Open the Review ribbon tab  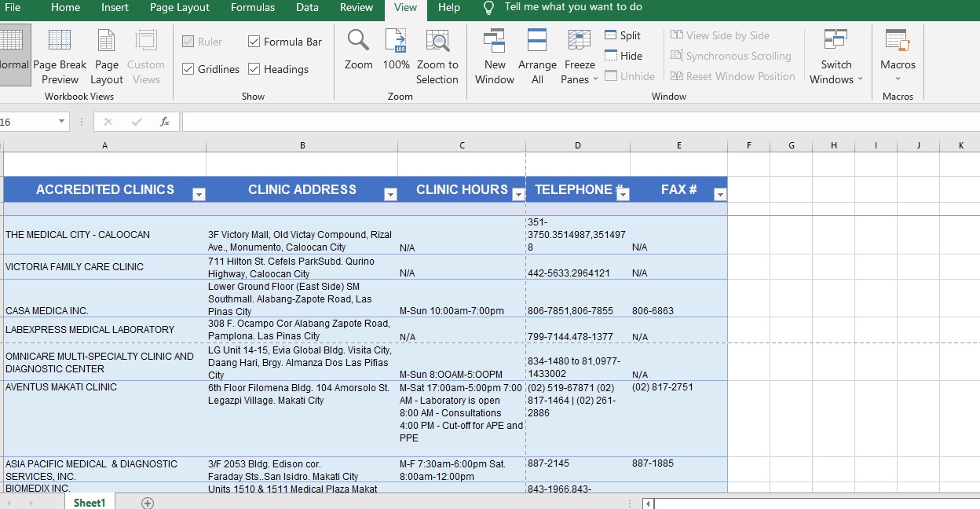[357, 8]
